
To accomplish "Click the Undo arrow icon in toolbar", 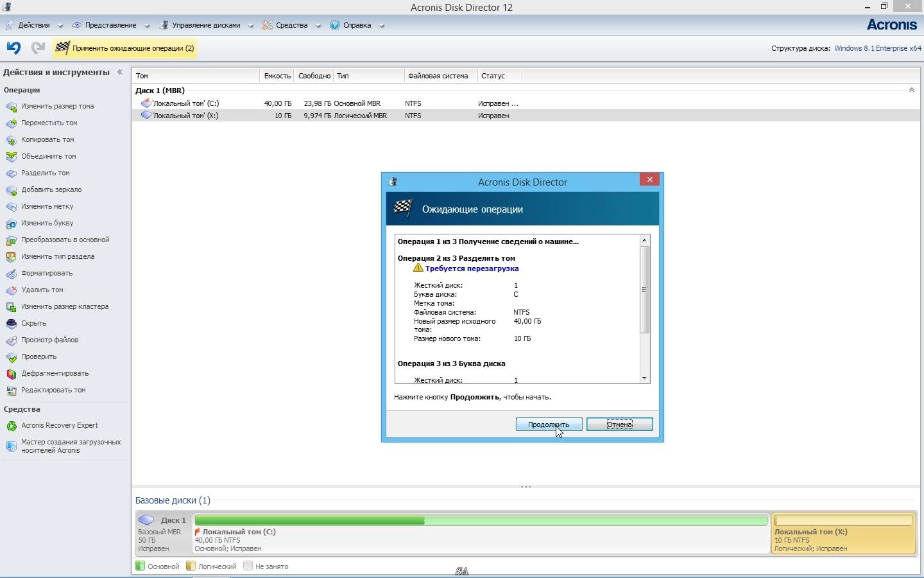I will point(13,48).
